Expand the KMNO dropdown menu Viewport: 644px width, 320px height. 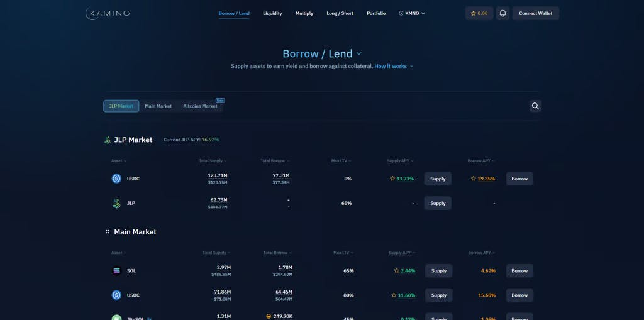[413, 13]
